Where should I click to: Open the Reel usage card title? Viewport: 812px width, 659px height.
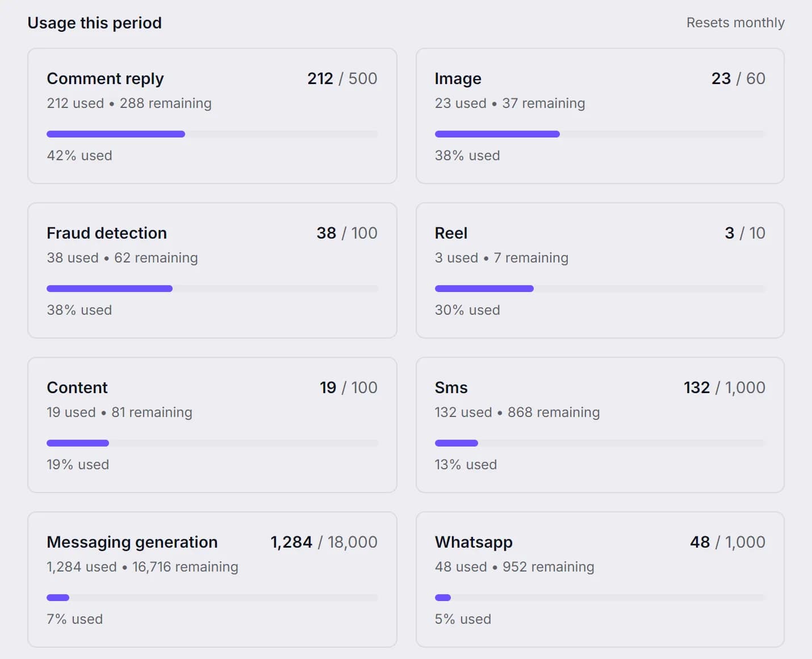(451, 233)
